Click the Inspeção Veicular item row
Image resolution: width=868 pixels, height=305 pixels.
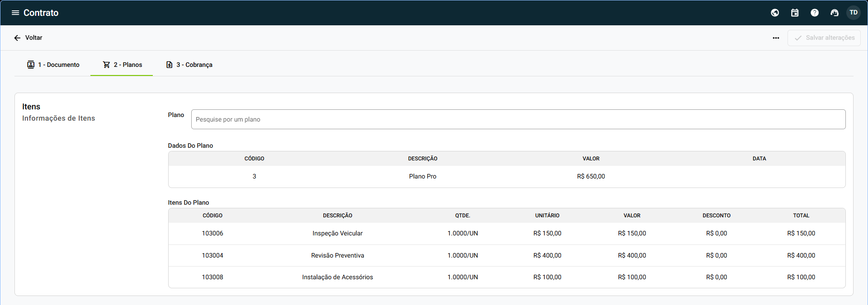pyautogui.click(x=337, y=234)
